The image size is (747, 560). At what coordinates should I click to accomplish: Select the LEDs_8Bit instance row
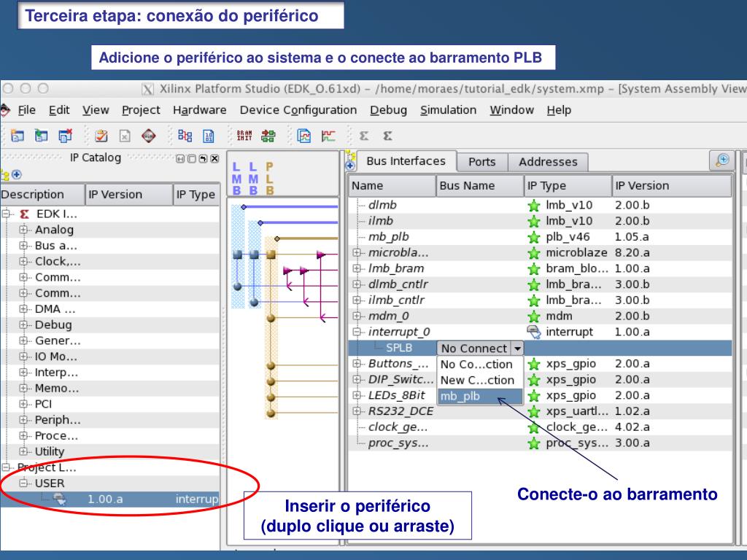coord(540,396)
